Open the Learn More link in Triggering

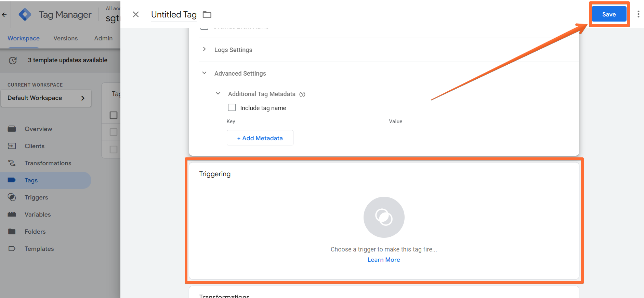pyautogui.click(x=384, y=260)
